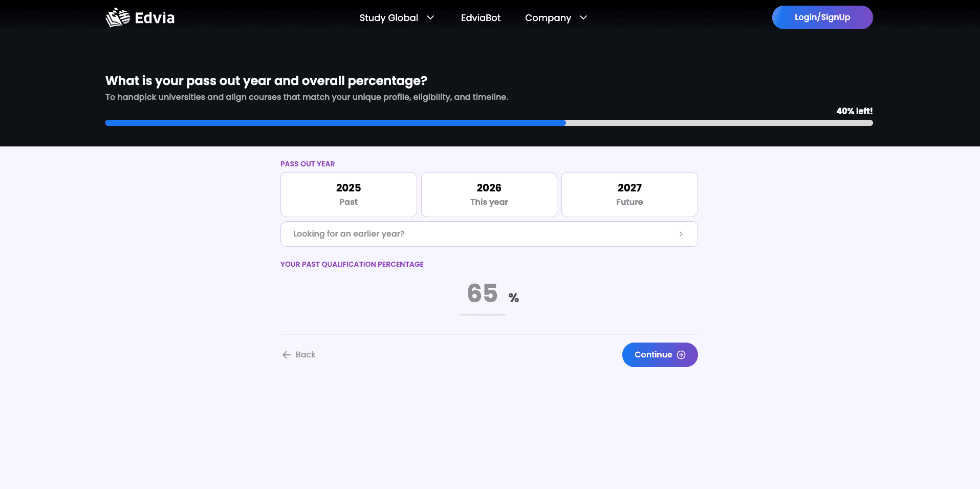This screenshot has width=980, height=489.
Task: Click the blue progress bar
Action: click(335, 123)
